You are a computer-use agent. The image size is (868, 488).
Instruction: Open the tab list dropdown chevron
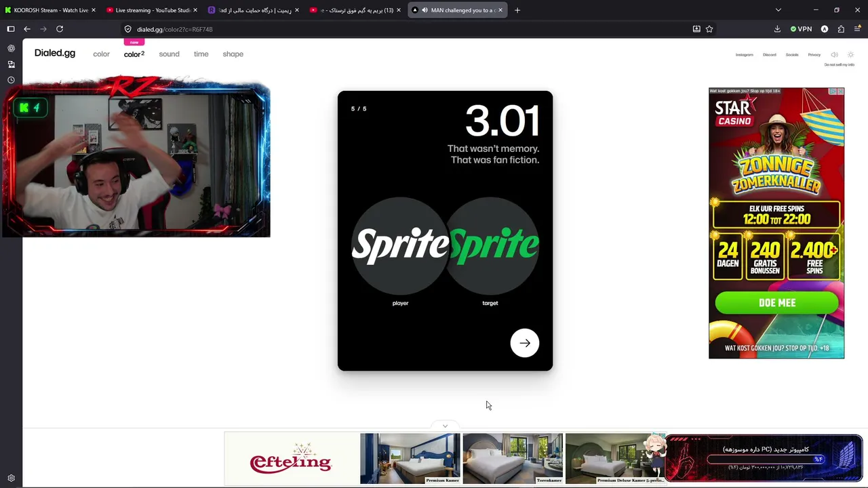point(778,10)
